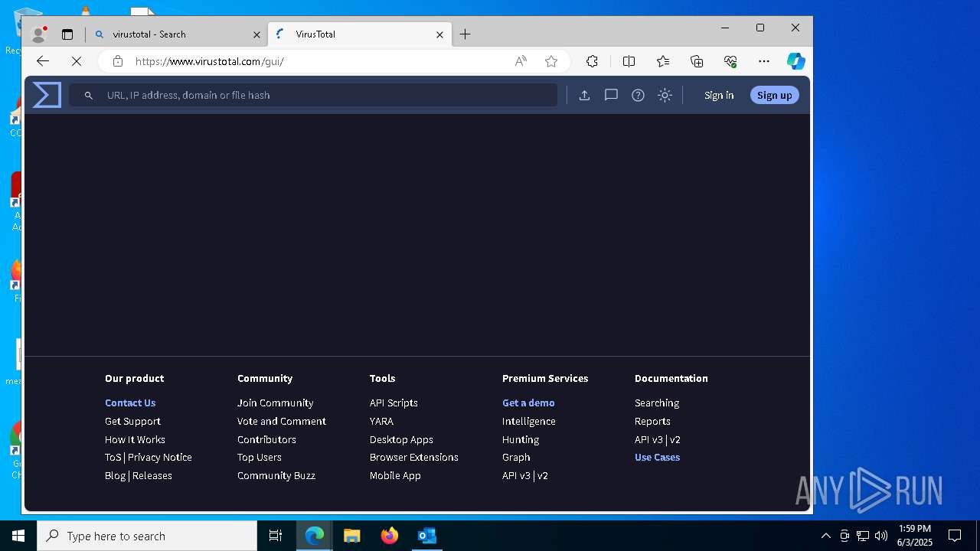Viewport: 980px width, 551px height.
Task: Open Browser essentials heart icon
Action: tap(730, 61)
